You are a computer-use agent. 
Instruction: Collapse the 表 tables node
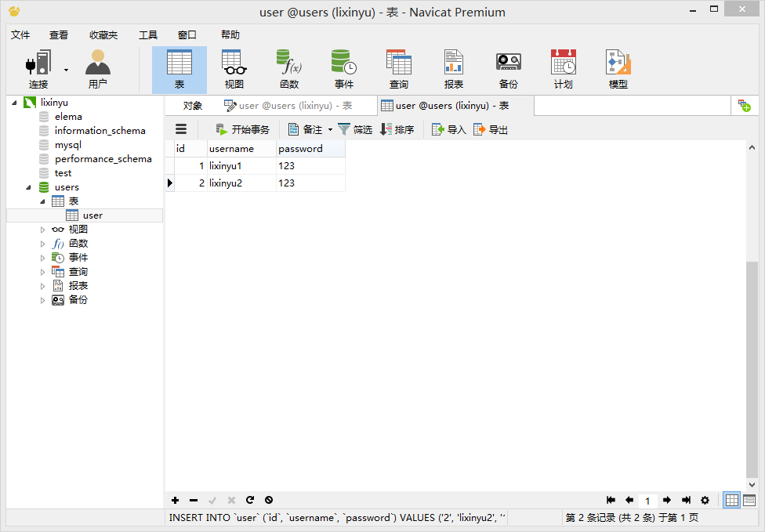(x=42, y=201)
